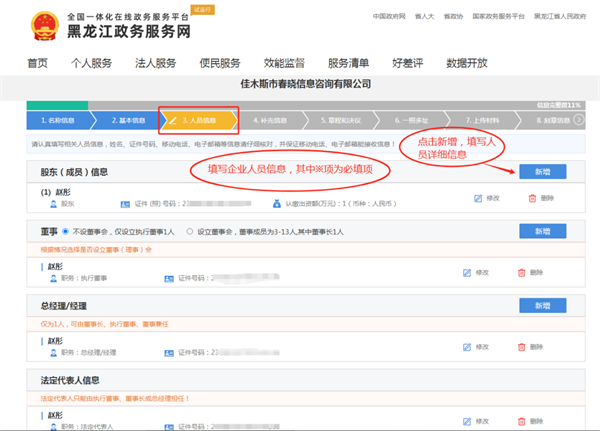Viewport: 600px width, 431px height.
Task: Go to step 2 基本信息
Action: coord(127,120)
